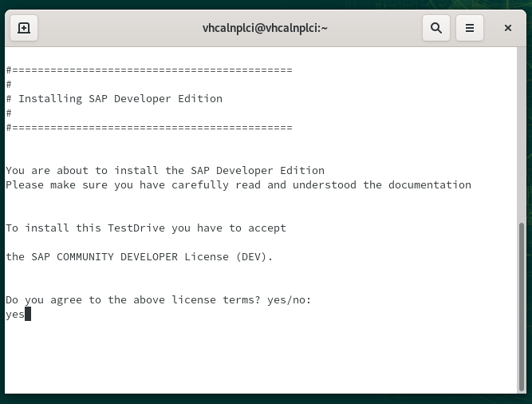Click the top '#====' separator line
This screenshot has height=404, width=532.
pos(149,70)
